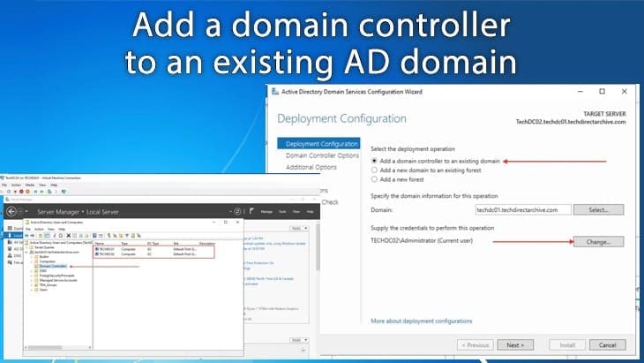Click the orange Save icon in VM Connection toolbar
The height and width of the screenshot is (363, 644).
pos(27,192)
